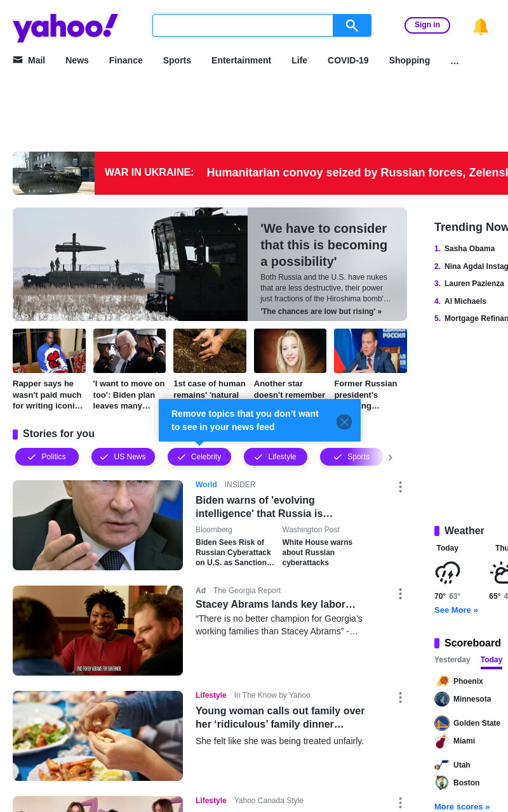Image resolution: width=508 pixels, height=812 pixels.
Task: Switch scoreboard to Yesterday tab
Action: pos(452,660)
